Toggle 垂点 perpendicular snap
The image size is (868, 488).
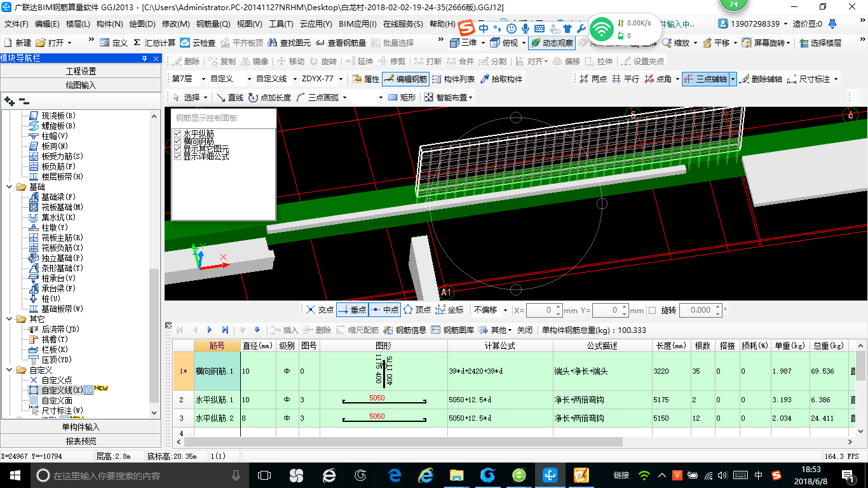tap(352, 309)
